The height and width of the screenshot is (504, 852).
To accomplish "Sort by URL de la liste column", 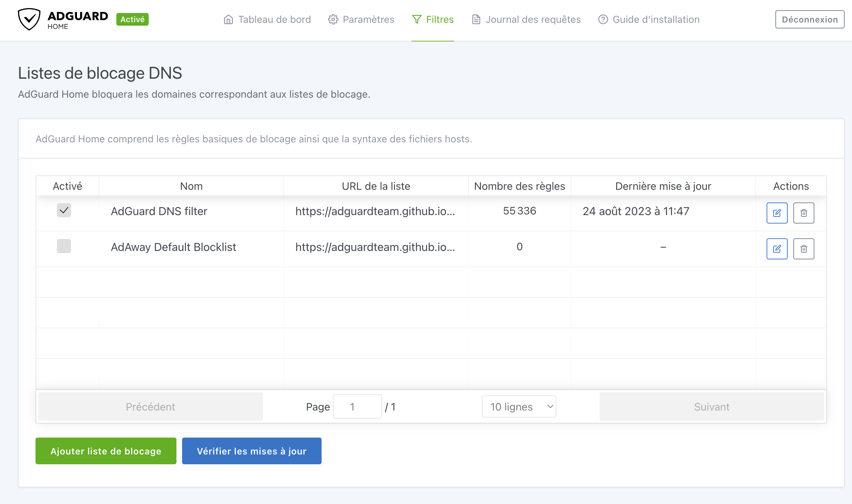I will coord(376,186).
